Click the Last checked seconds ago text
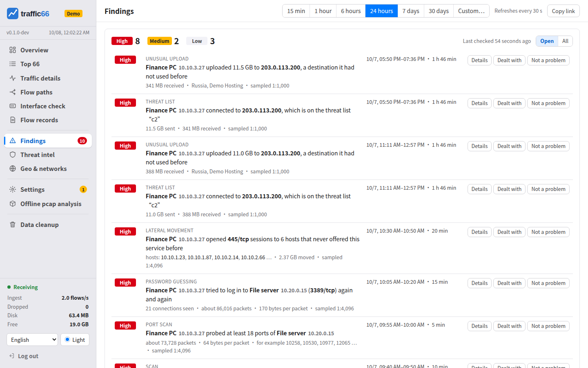Screen dimensions: 588x368 pyautogui.click(x=497, y=41)
